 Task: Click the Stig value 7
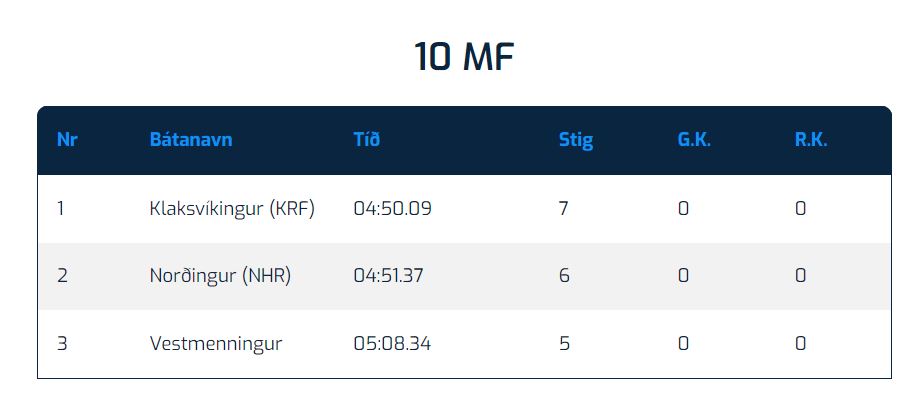pos(564,209)
